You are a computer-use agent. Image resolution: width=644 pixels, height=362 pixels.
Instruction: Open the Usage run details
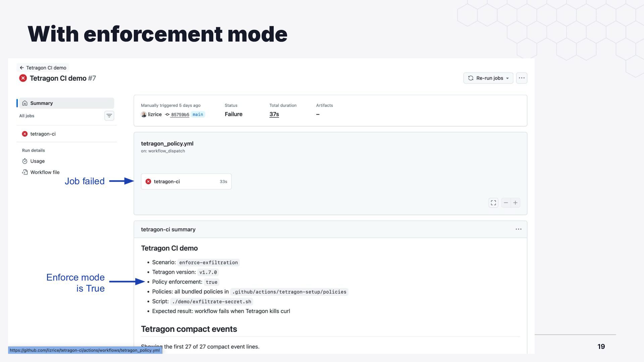tap(37, 161)
